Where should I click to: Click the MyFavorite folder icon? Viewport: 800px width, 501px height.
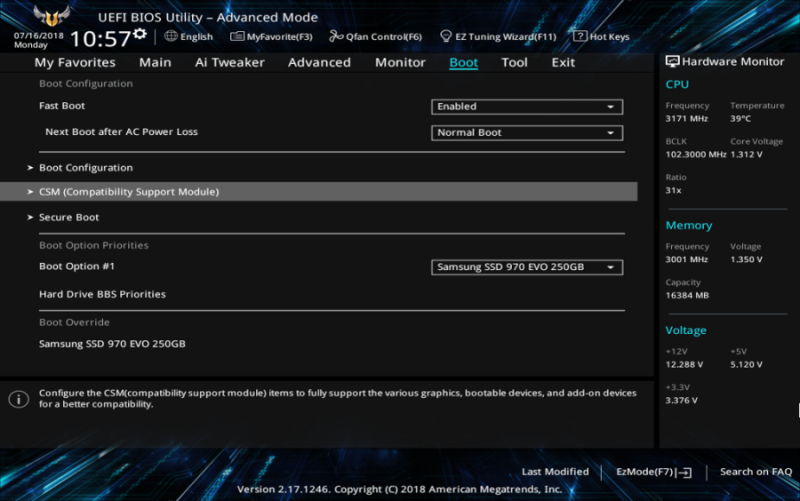pos(237,36)
